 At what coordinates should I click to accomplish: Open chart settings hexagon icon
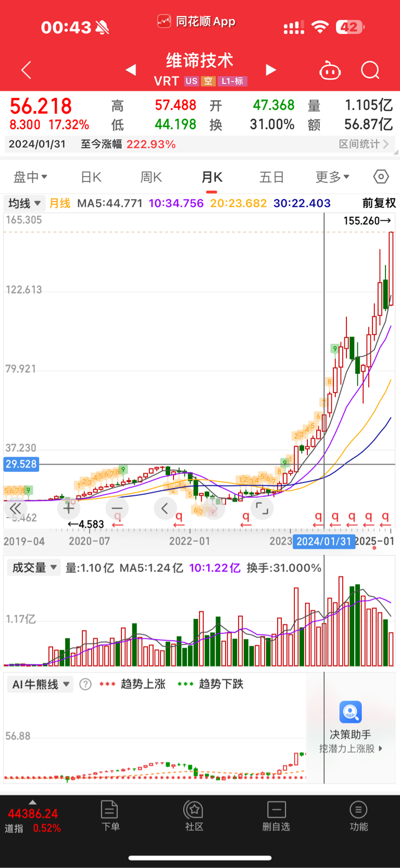click(x=381, y=177)
